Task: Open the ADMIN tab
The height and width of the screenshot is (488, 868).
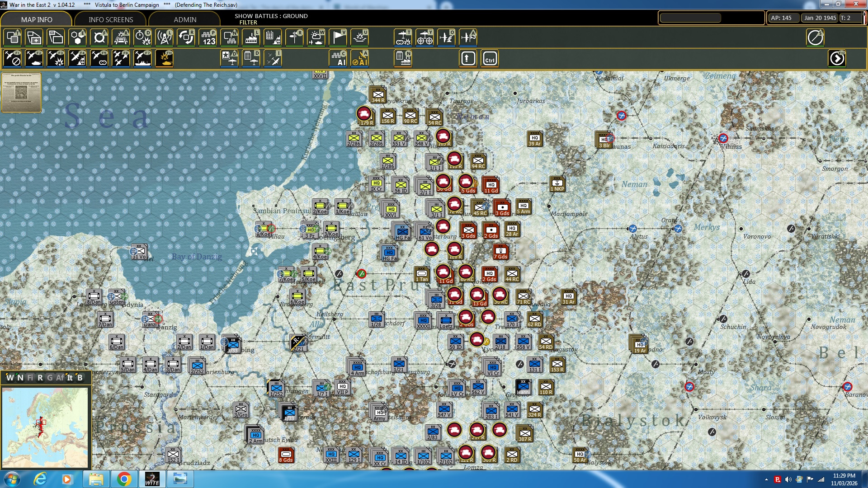Action: [185, 19]
